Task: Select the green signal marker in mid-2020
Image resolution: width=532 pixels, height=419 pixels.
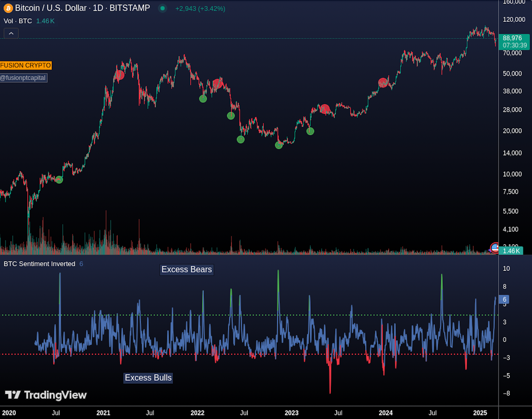Action: [x=59, y=180]
